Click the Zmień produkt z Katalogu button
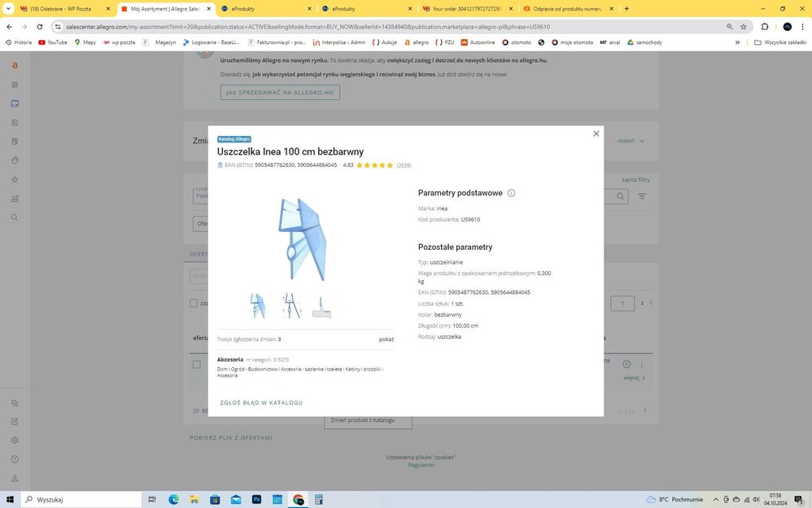This screenshot has height=508, width=812. [368, 420]
